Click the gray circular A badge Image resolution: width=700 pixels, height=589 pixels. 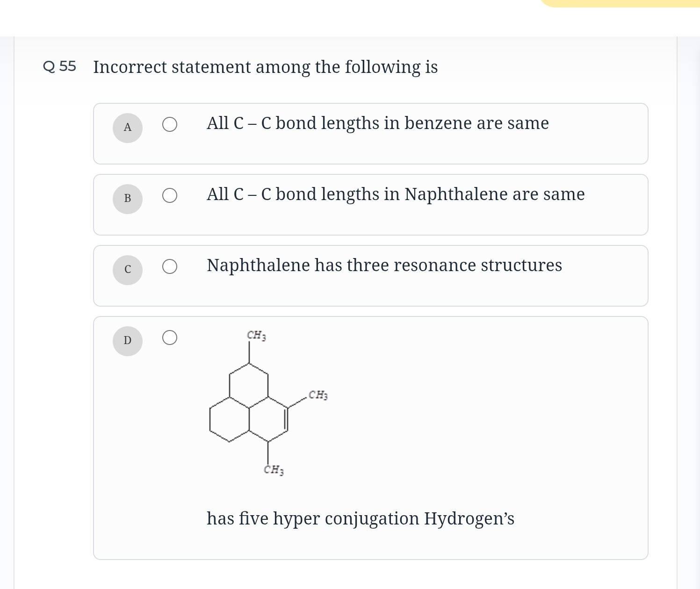[127, 128]
